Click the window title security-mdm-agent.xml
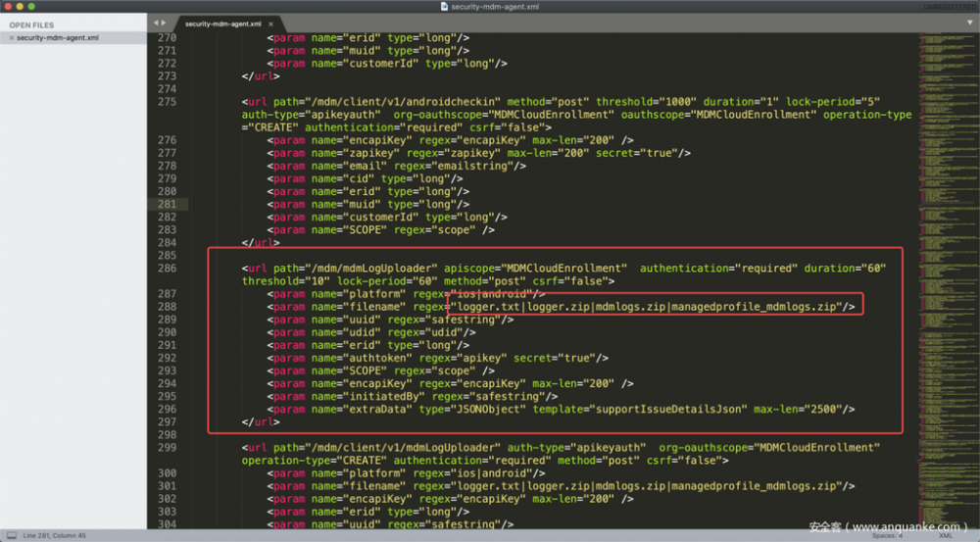The width and height of the screenshot is (980, 542). (x=495, y=6)
